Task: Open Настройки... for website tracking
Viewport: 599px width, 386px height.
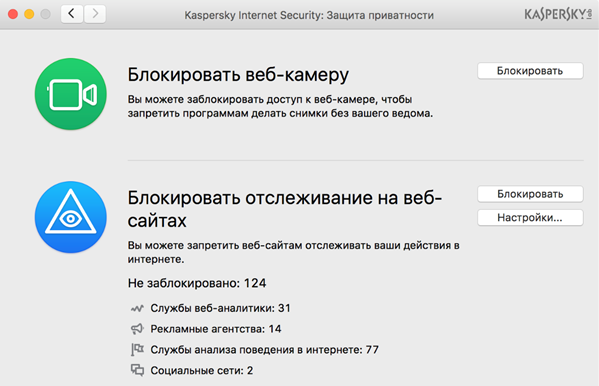Action: tap(530, 218)
